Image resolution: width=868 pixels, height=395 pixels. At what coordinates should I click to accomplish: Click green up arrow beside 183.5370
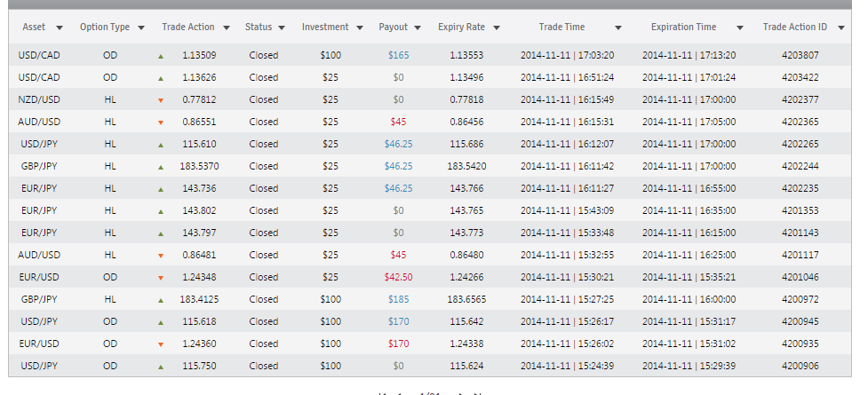tap(161, 167)
